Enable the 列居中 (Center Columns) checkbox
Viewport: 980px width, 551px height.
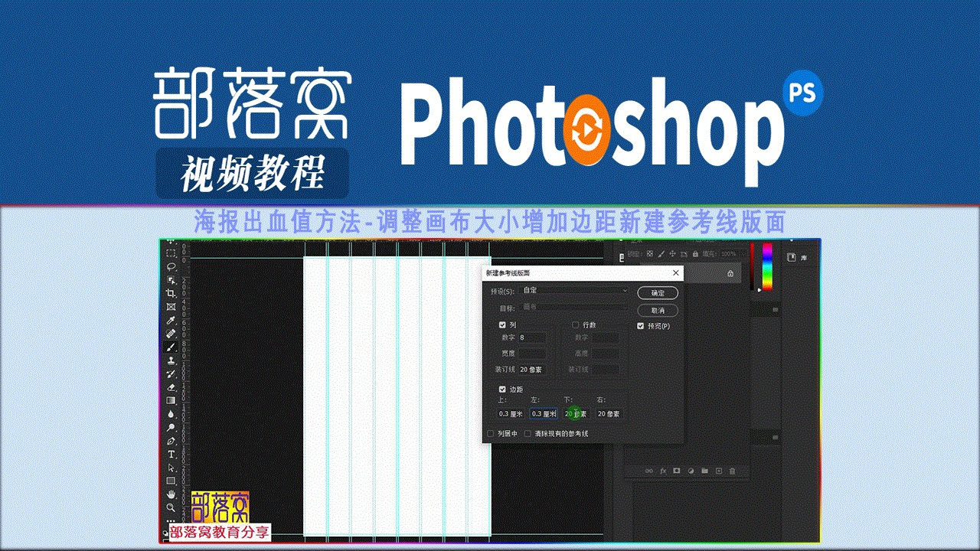point(491,434)
